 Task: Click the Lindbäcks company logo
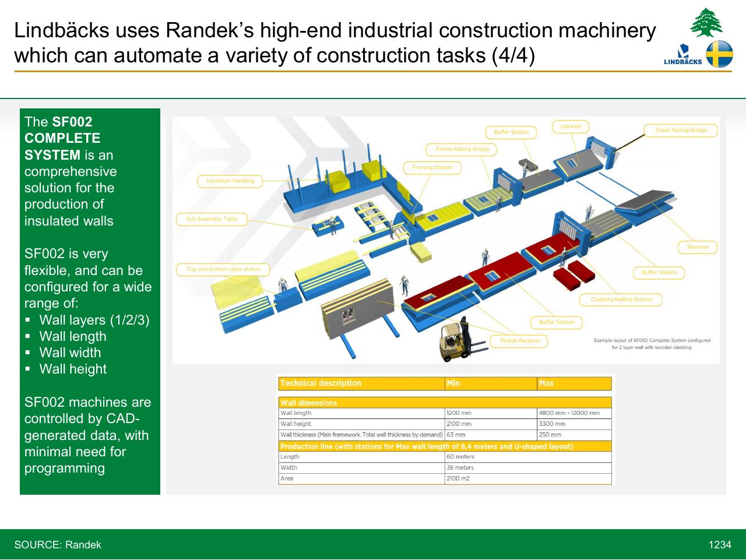[x=683, y=55]
